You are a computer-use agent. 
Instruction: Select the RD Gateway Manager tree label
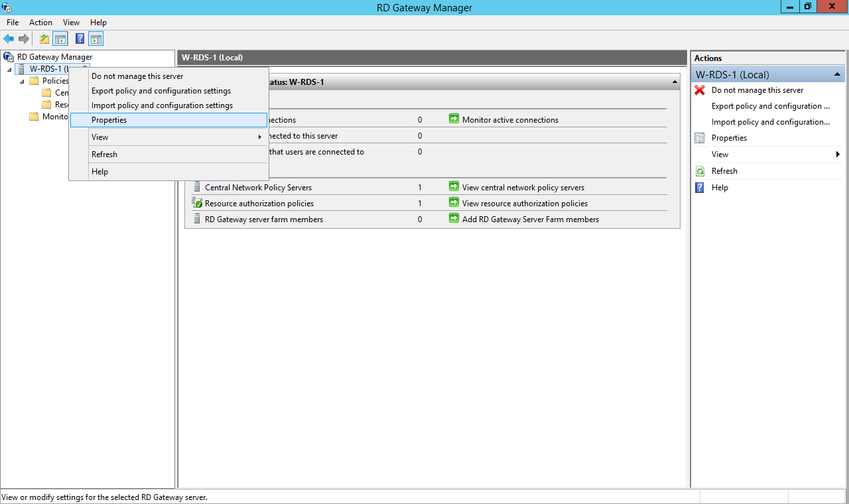55,57
